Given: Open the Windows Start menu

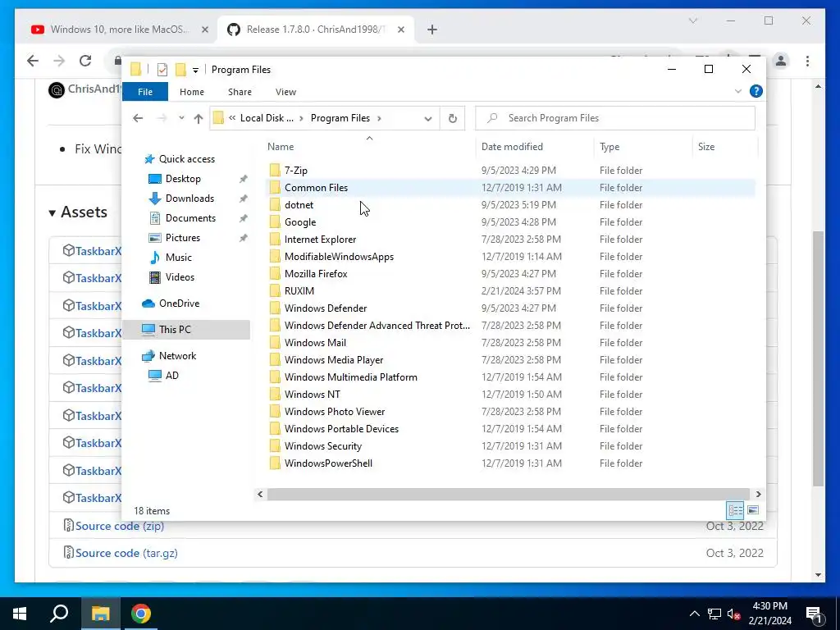Looking at the screenshot, I should [x=20, y=614].
